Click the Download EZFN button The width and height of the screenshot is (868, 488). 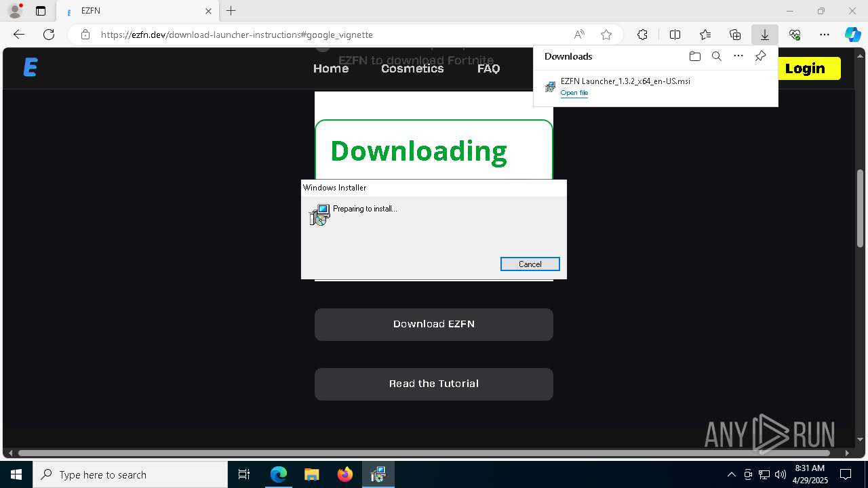click(x=434, y=324)
